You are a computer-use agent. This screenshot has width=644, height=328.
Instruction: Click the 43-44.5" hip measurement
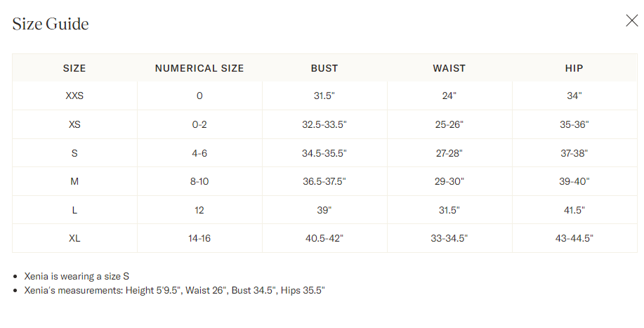tap(574, 238)
